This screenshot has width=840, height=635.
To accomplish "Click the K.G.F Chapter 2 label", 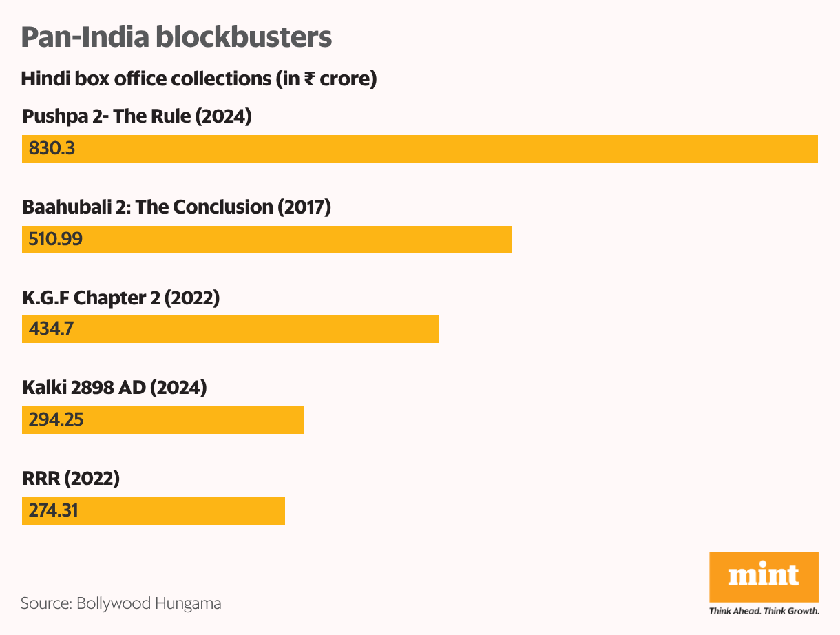I will [x=121, y=298].
